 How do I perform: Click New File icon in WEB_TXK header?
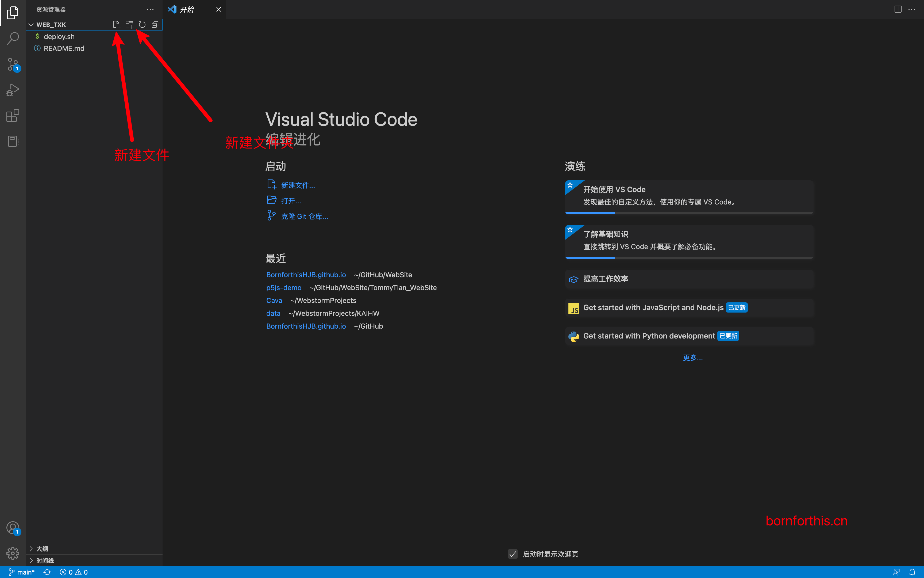(117, 24)
